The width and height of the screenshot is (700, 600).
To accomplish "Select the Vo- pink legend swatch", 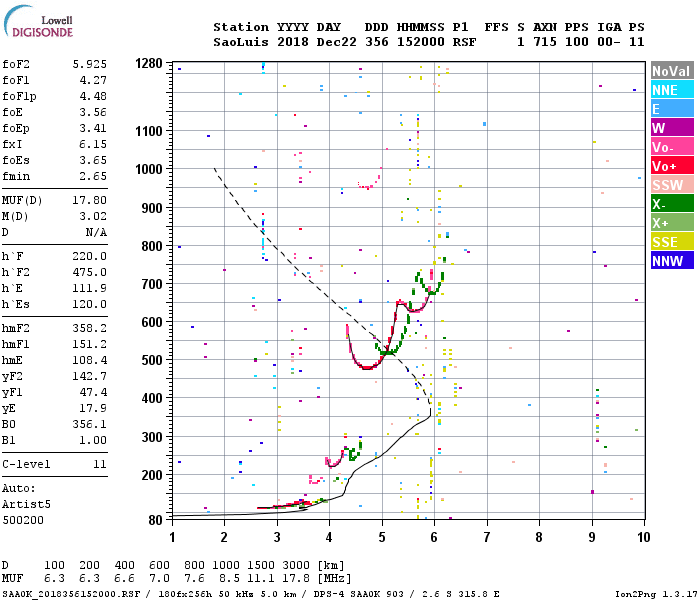I will 672,147.
